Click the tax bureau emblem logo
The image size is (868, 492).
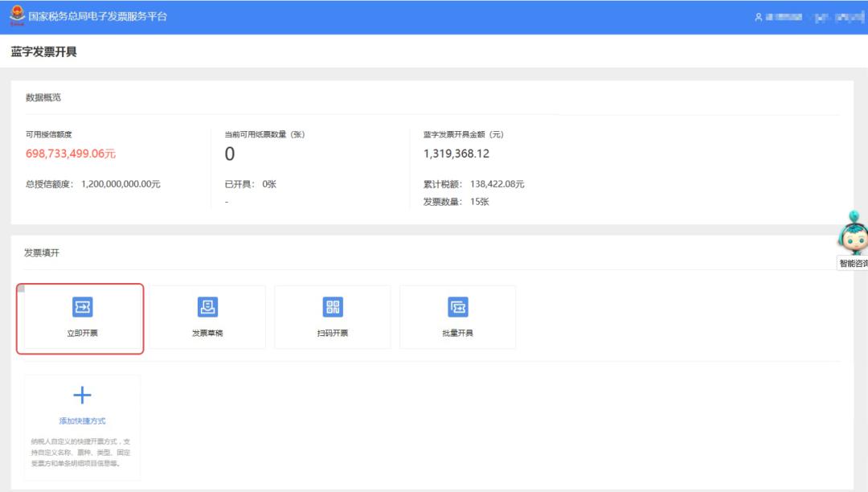point(16,14)
